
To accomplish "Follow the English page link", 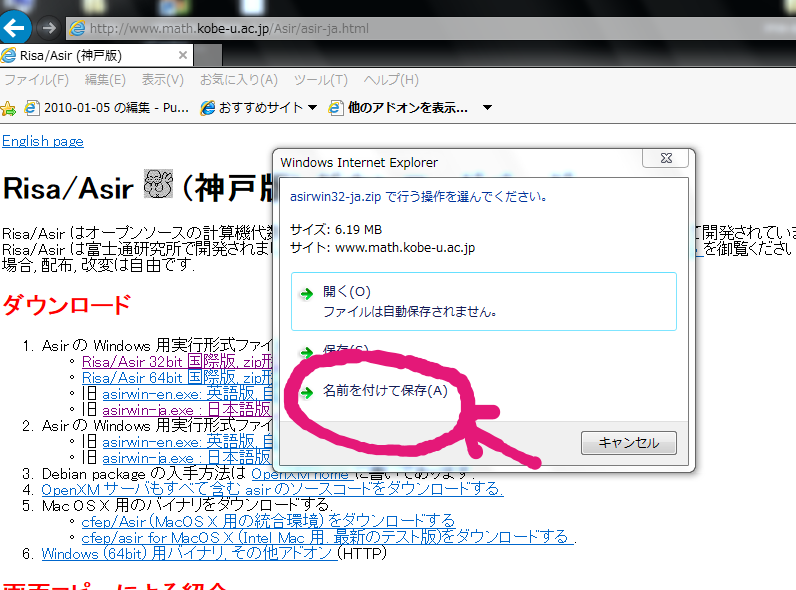I will coord(43,141).
